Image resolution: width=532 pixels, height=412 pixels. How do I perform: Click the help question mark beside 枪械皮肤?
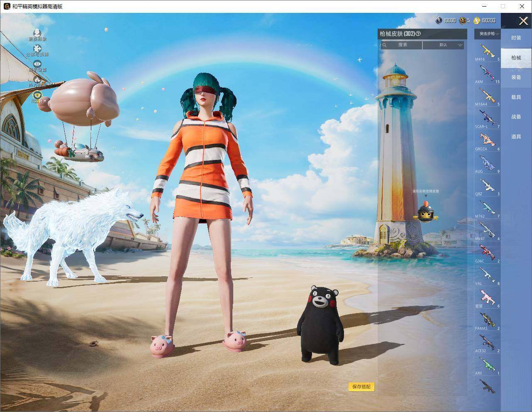point(418,34)
